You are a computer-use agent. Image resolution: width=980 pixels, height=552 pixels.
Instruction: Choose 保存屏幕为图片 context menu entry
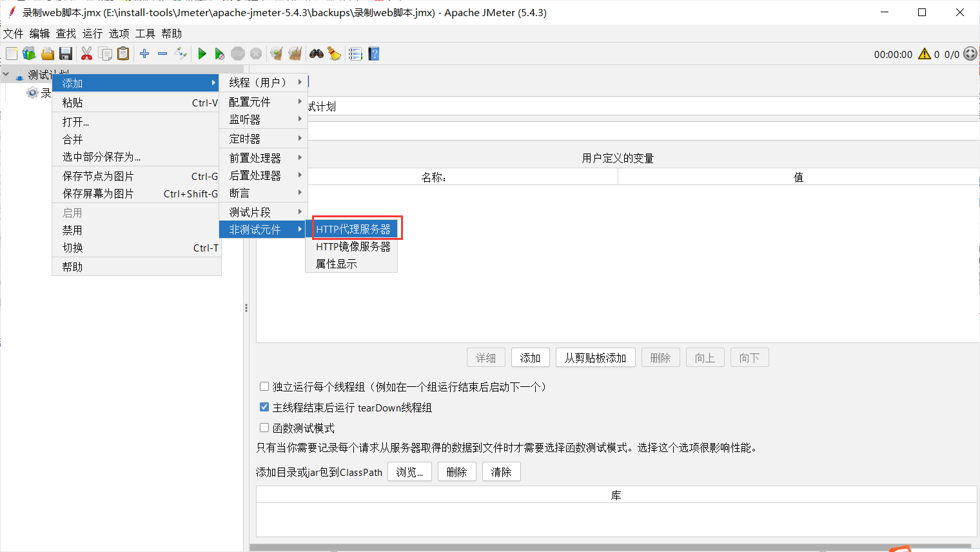[137, 193]
